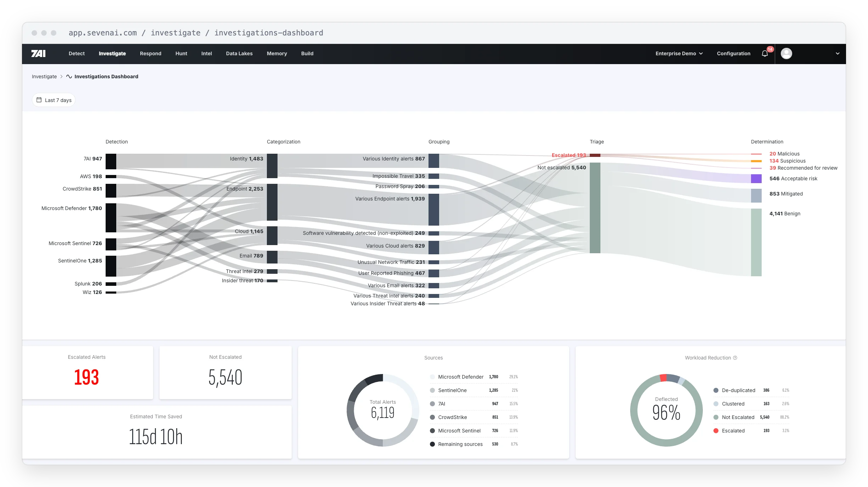The image size is (868, 487).
Task: Select the CrowdStrike legend row in Sources
Action: [x=474, y=417]
